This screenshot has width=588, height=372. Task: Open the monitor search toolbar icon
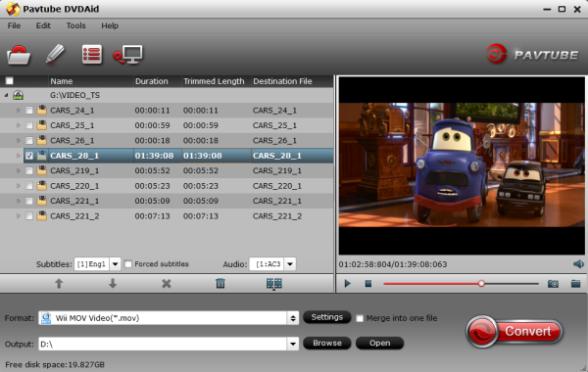127,55
